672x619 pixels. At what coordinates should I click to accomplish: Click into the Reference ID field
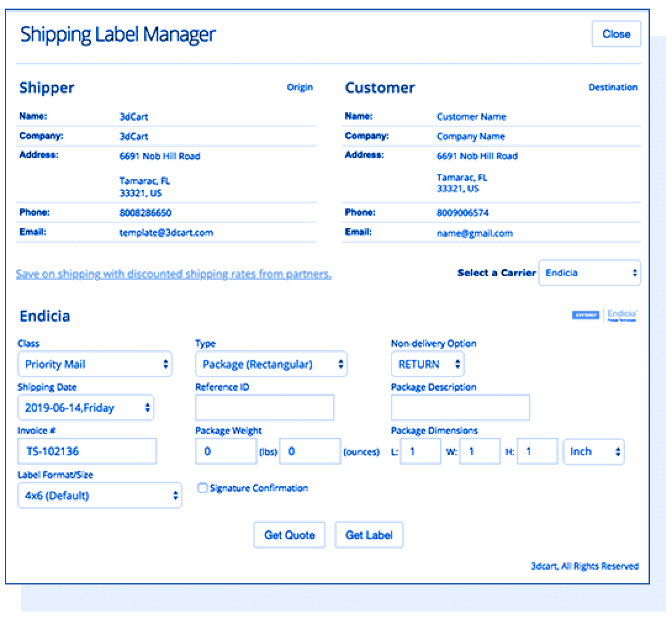pos(264,408)
